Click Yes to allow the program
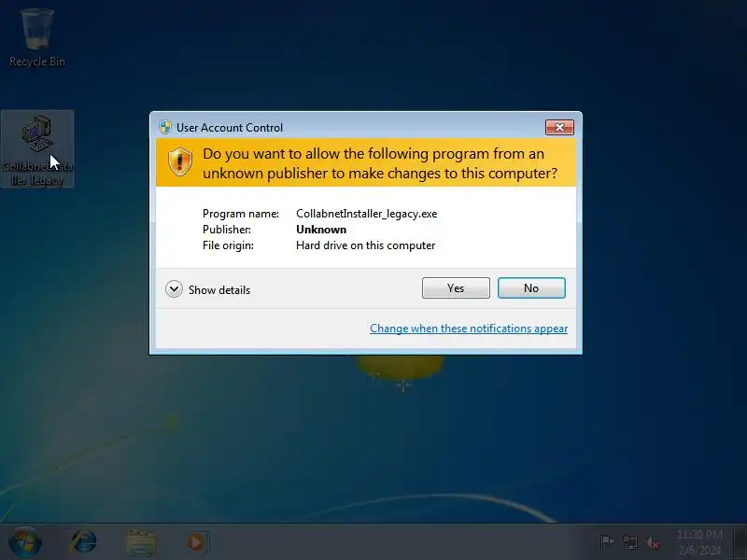This screenshot has width=747, height=560. coord(456,288)
